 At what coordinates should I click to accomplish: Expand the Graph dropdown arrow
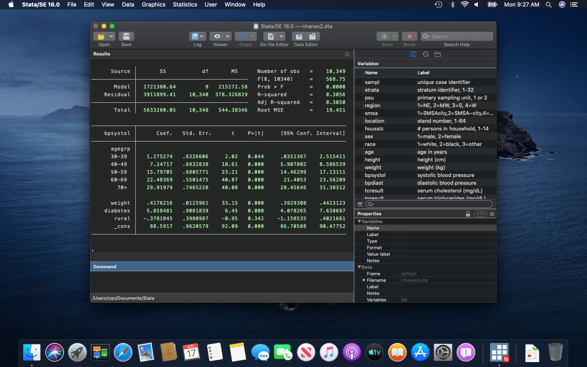(253, 36)
